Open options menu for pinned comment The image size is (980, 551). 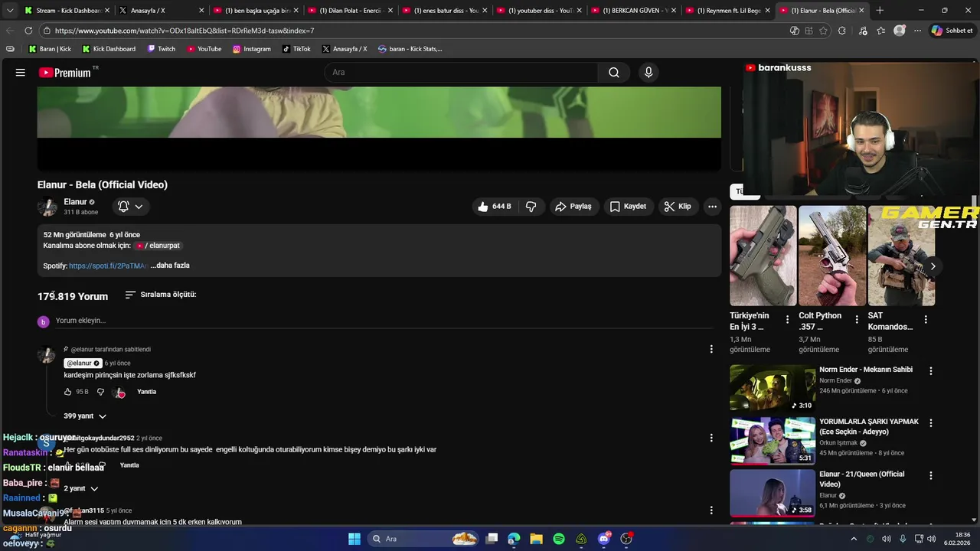click(711, 349)
